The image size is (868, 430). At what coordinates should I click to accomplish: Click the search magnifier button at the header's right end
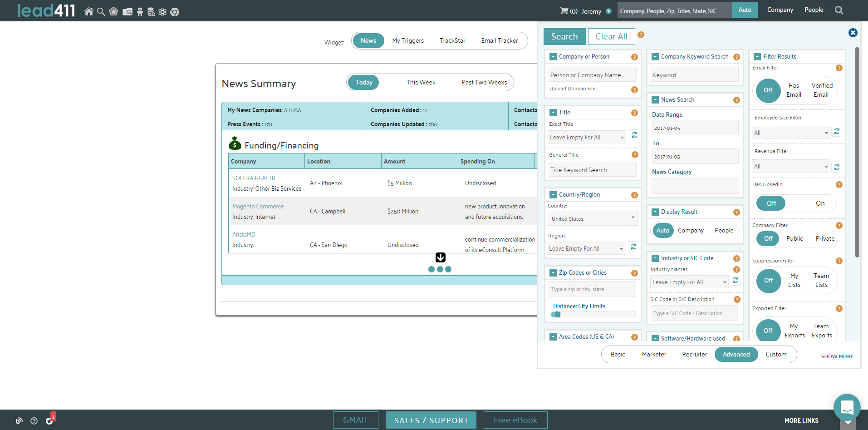[839, 10]
